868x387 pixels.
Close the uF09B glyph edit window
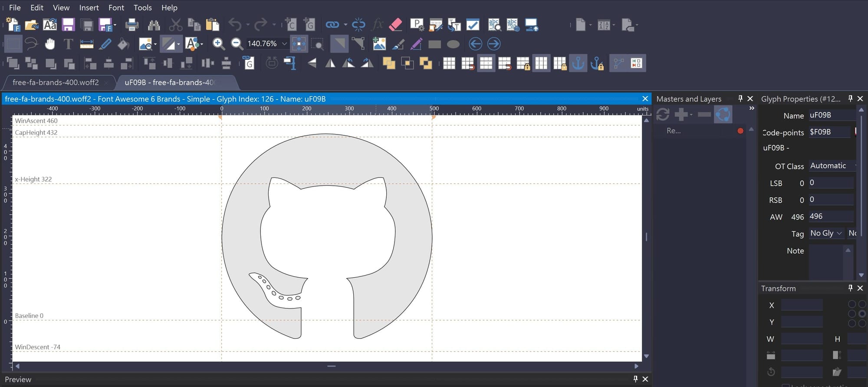pyautogui.click(x=645, y=99)
